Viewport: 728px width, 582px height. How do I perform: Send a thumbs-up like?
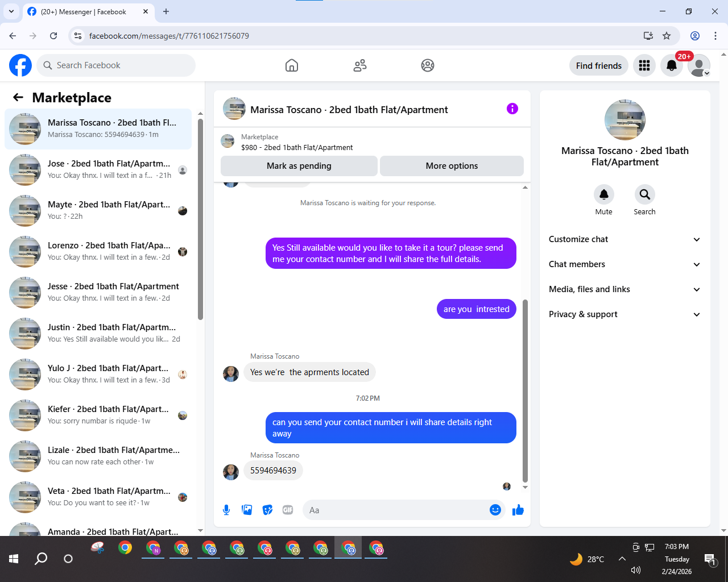518,510
